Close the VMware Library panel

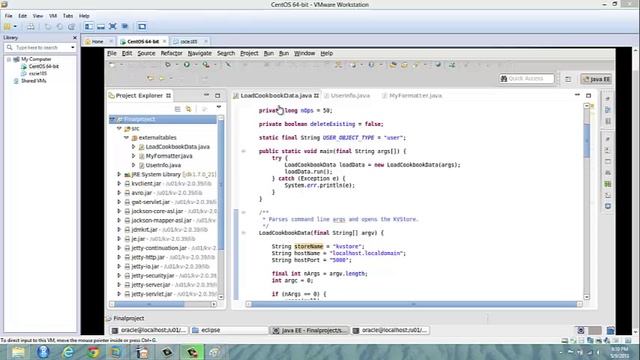point(75,38)
